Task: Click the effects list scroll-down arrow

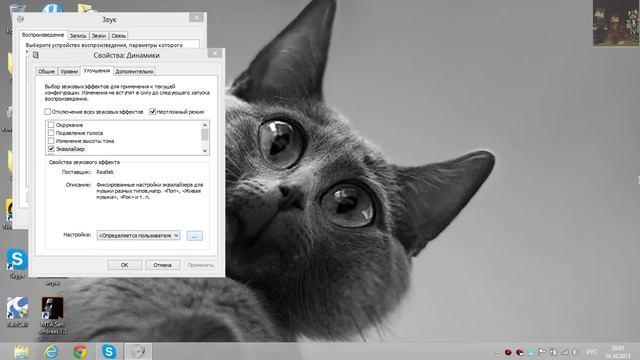Action: point(205,151)
